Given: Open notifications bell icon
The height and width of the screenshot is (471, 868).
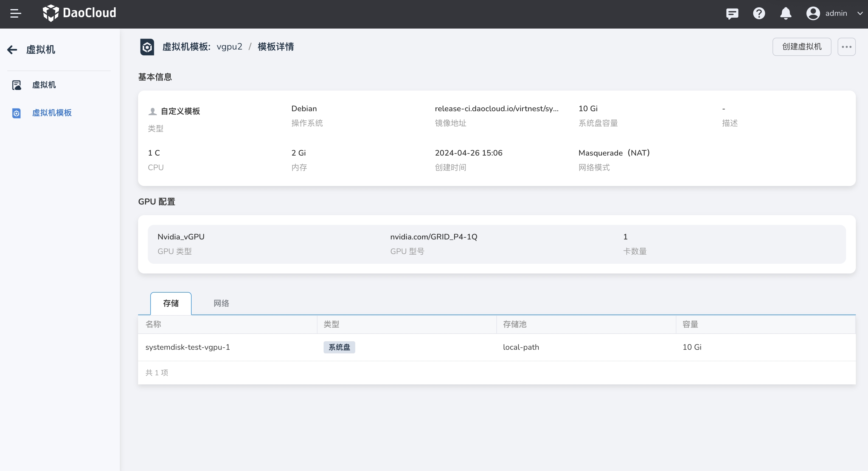Looking at the screenshot, I should (786, 13).
